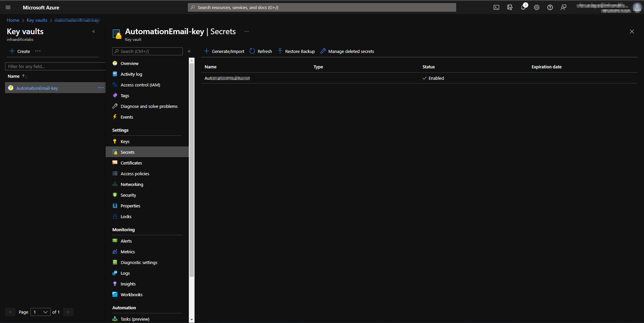644x323 pixels.
Task: Open the Help question mark icon
Action: tap(550, 7)
